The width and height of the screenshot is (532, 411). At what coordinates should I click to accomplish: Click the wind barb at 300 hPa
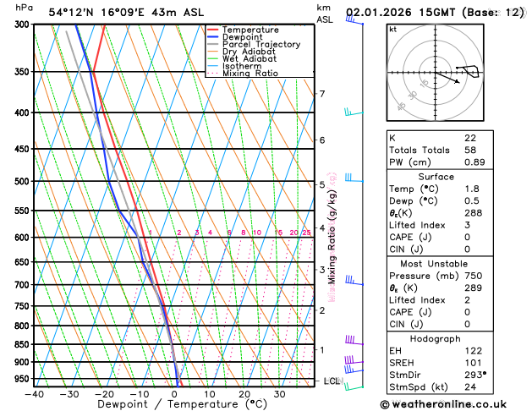pos(354,19)
